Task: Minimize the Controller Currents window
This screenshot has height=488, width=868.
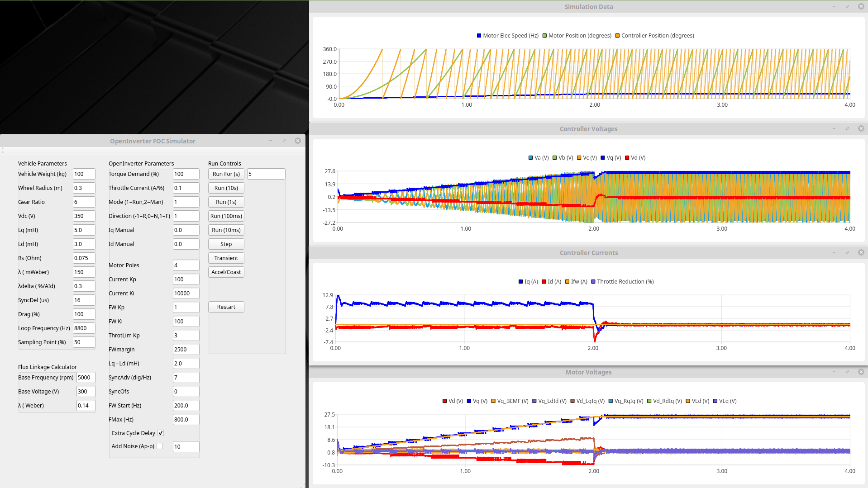Action: 834,252
